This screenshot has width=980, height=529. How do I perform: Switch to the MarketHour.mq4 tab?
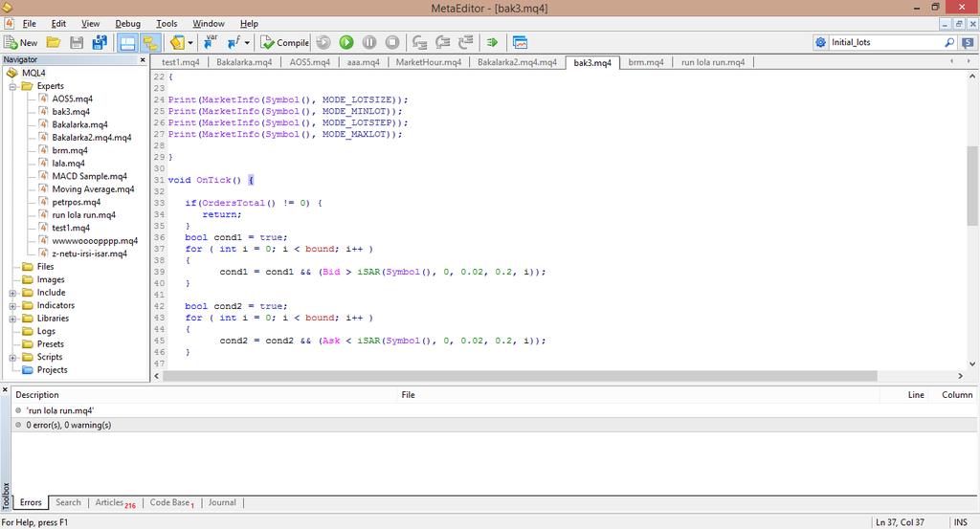tap(428, 62)
